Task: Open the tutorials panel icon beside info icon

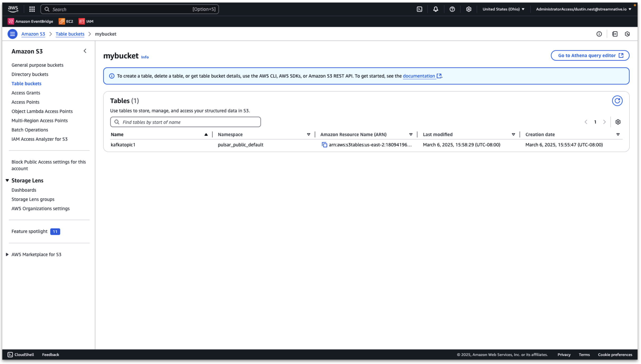Action: (615, 34)
